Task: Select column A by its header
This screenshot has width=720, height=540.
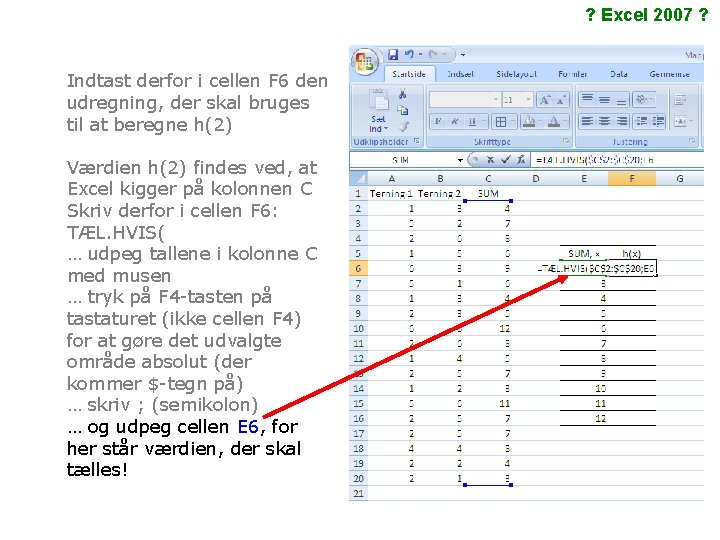Action: click(392, 179)
